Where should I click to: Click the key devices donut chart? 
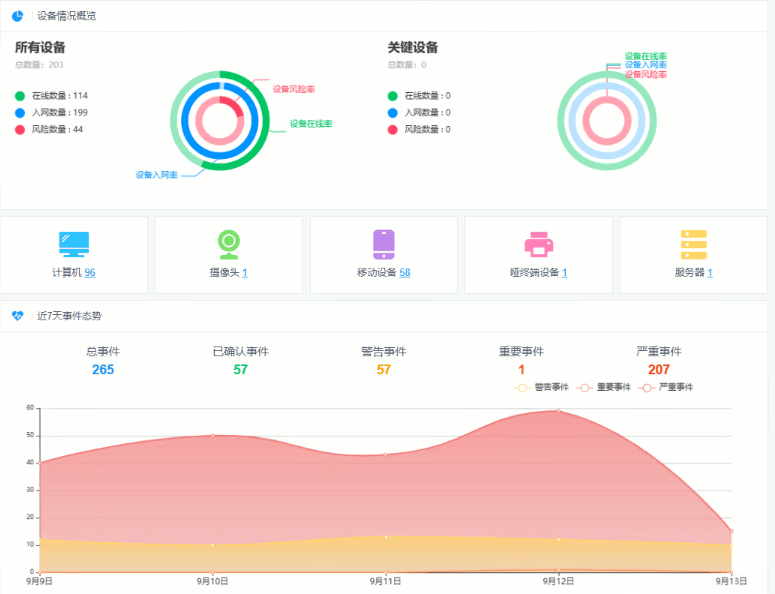point(606,121)
